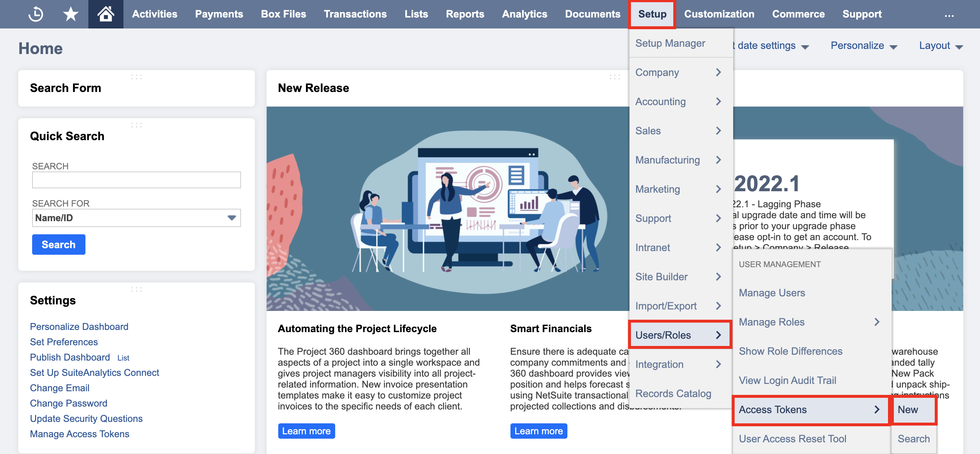Click the Home icon in navigation bar
This screenshot has height=454, width=980.
click(105, 14)
